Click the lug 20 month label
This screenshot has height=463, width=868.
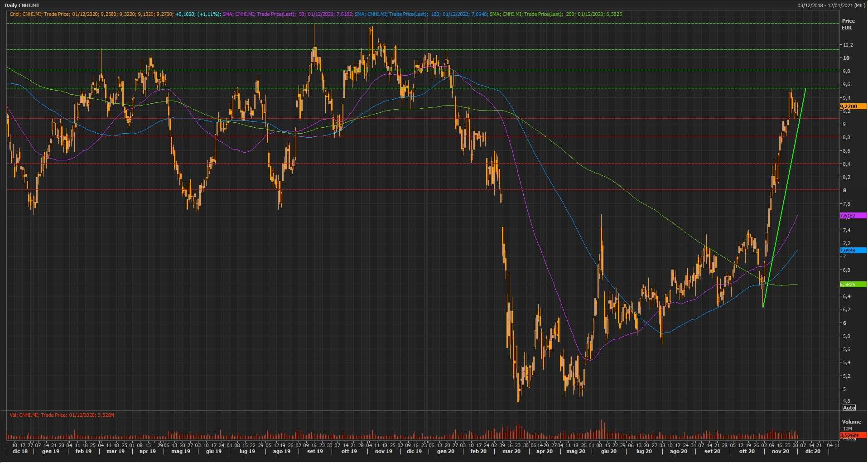[x=644, y=452]
